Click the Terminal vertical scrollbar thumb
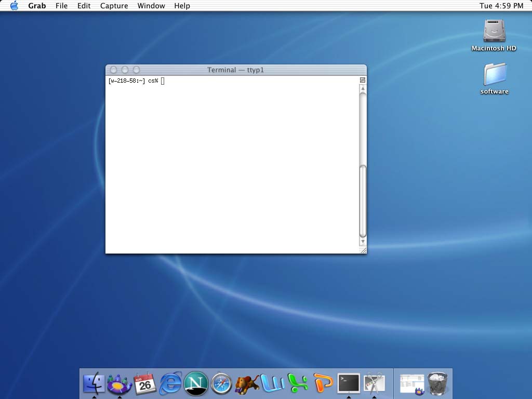Viewport: 532px width, 399px height. tap(363, 201)
